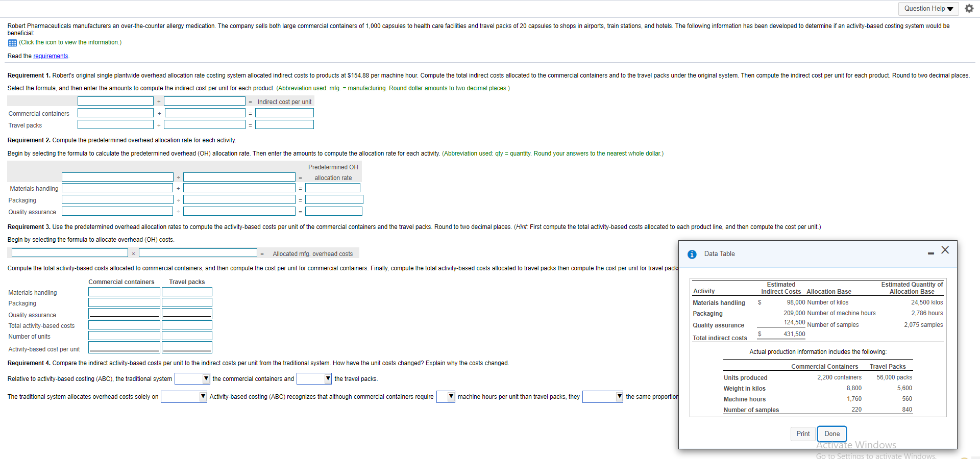Open the 'machine hours per unit' dropdown
Screen dimensions: 980x459
tap(445, 396)
